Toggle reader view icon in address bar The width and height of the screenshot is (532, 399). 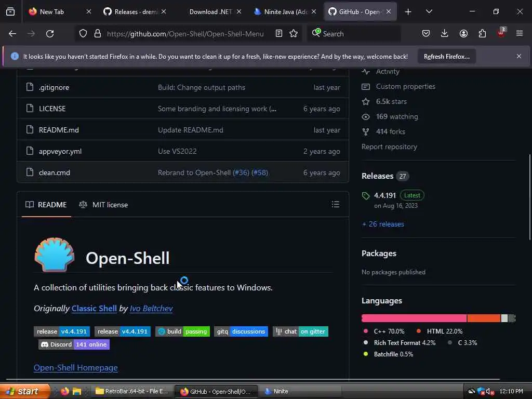point(279,34)
